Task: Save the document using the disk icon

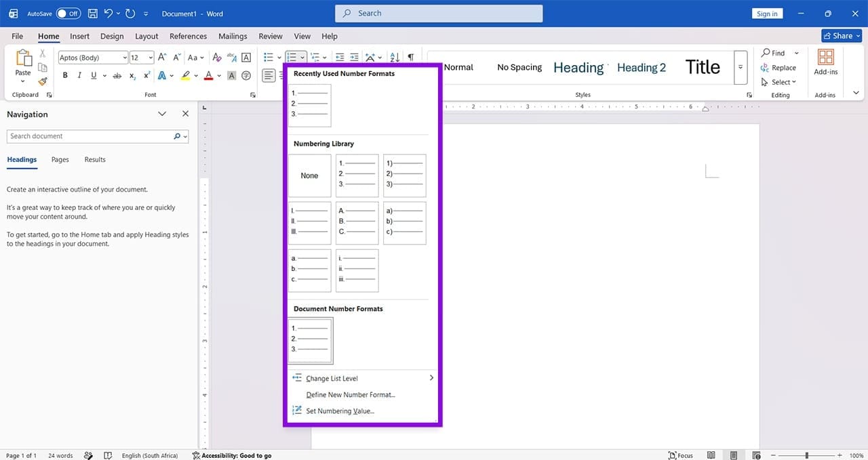Action: [92, 14]
